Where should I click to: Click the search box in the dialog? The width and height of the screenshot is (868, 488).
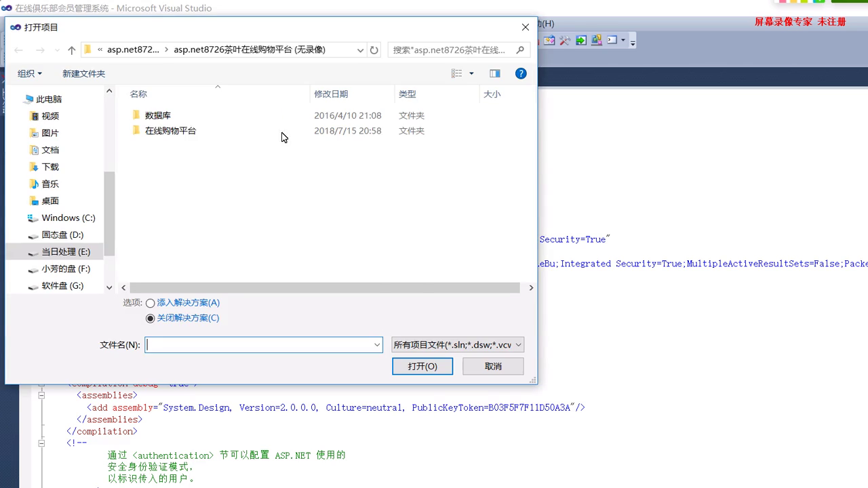pos(450,50)
